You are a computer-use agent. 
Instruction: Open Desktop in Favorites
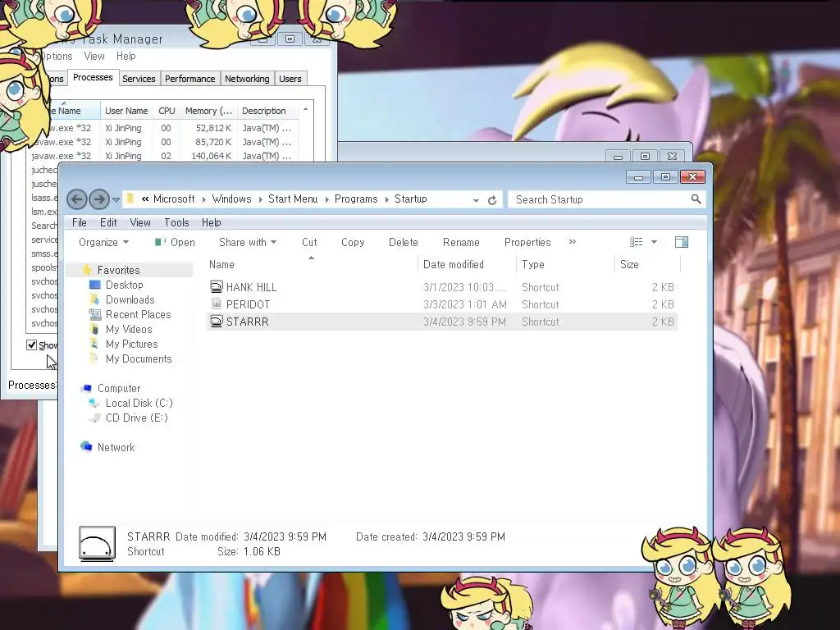pyautogui.click(x=125, y=285)
